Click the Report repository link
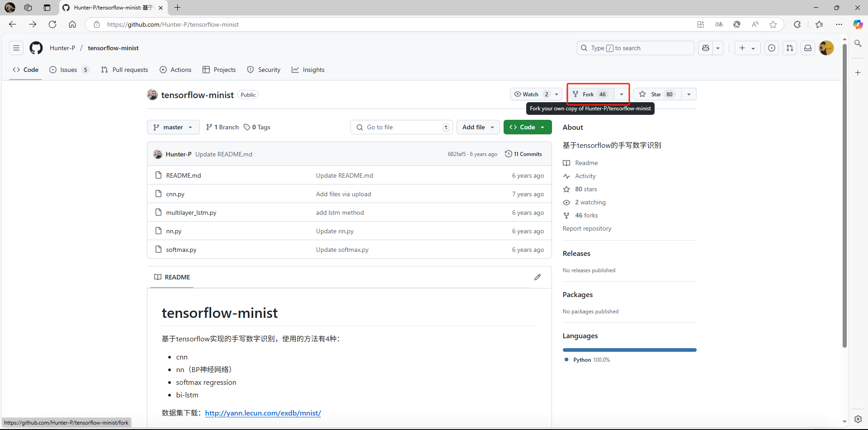 click(587, 228)
